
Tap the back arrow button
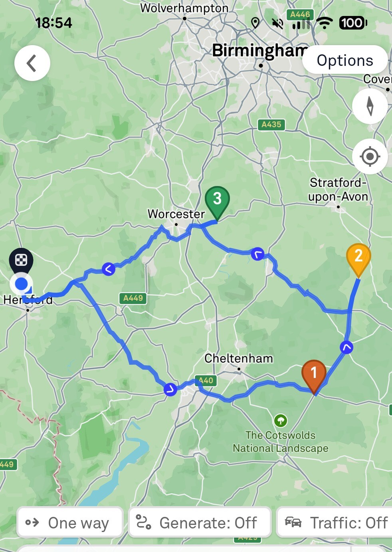pyautogui.click(x=32, y=63)
